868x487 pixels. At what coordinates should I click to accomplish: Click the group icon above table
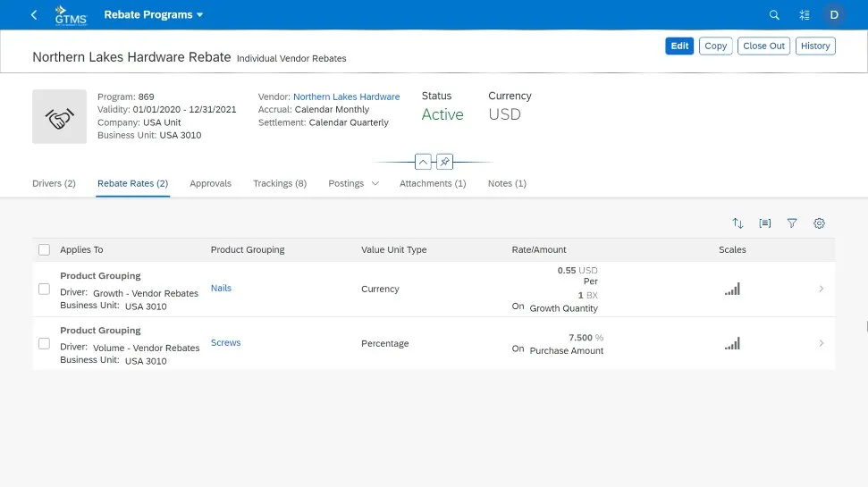click(765, 223)
